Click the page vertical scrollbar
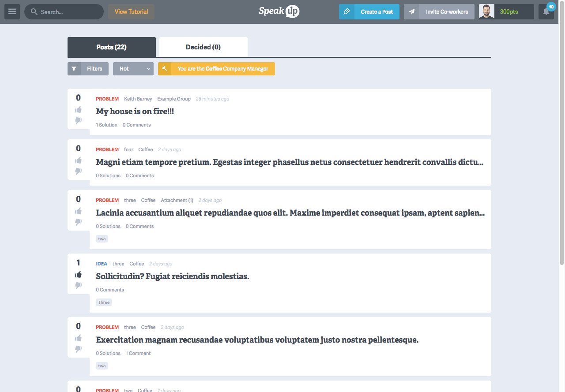The image size is (565, 392). click(562, 132)
